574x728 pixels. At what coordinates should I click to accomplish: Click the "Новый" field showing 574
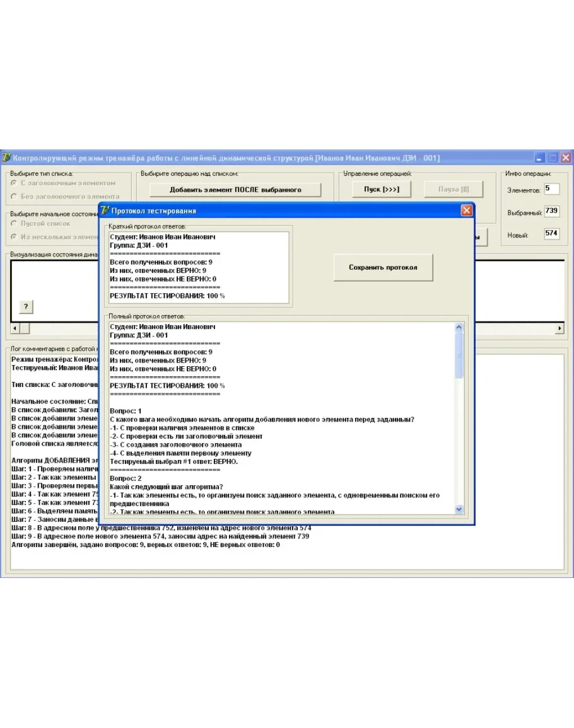tap(551, 234)
